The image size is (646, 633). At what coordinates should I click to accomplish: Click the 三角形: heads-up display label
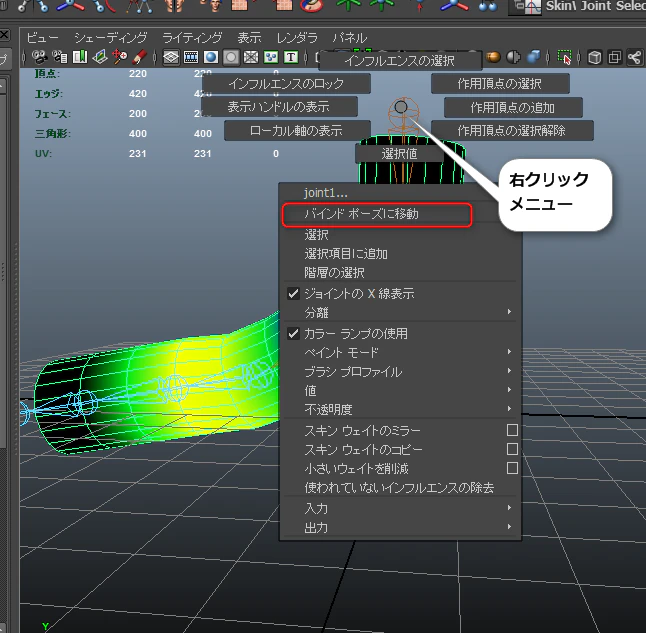[x=53, y=134]
